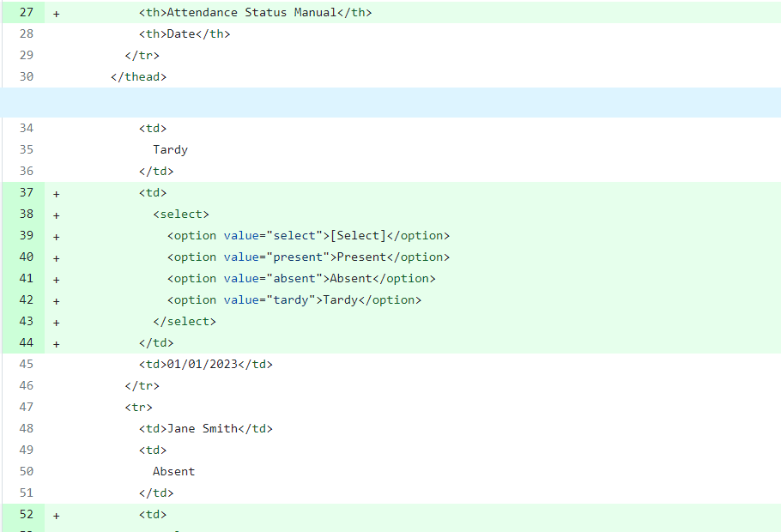This screenshot has height=532, width=781.
Task: Click the plus marker on line 42
Action: 57,301
